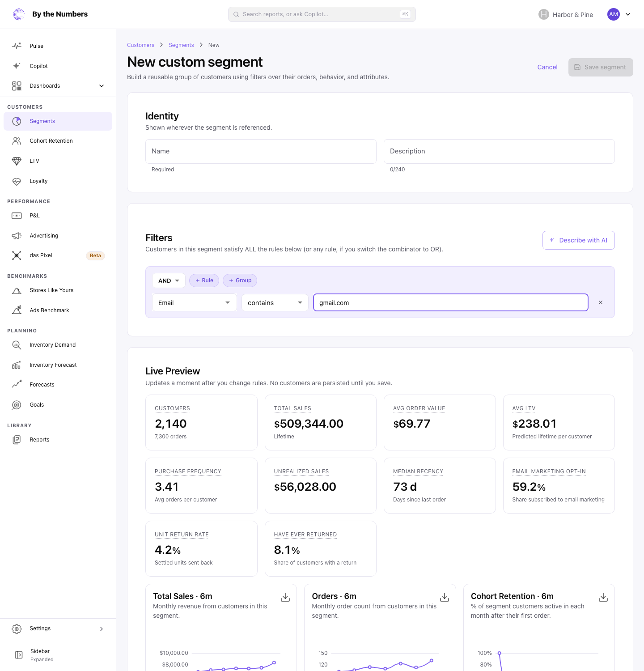
Task: Open the account menu chevron
Action: (628, 14)
